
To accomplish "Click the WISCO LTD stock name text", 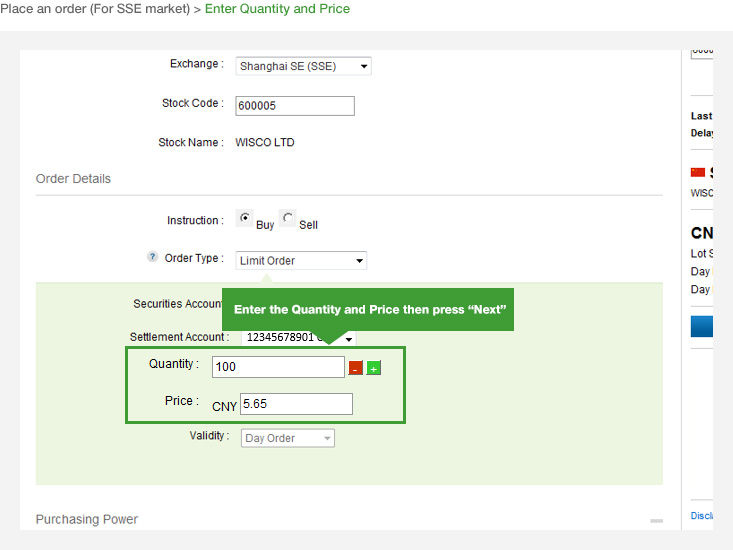I will click(x=265, y=143).
